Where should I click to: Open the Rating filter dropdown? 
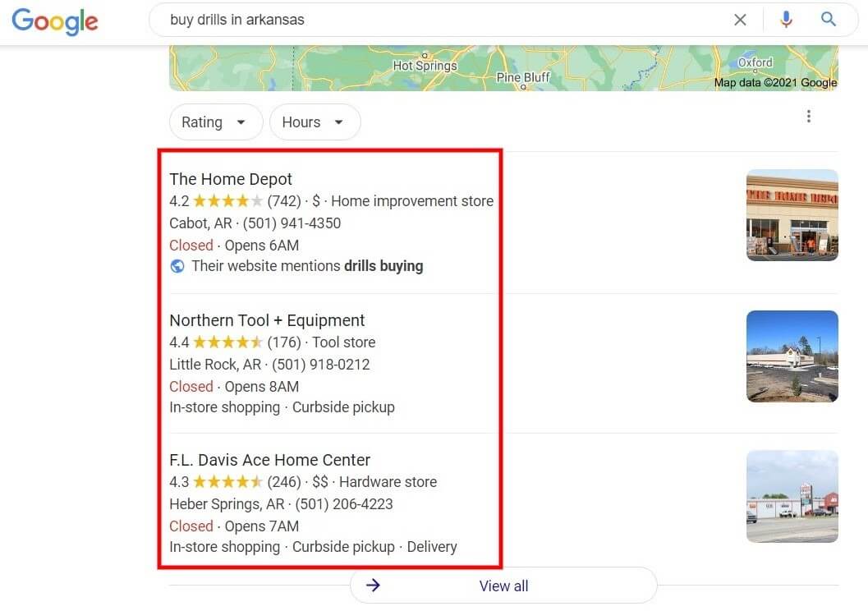pos(216,122)
